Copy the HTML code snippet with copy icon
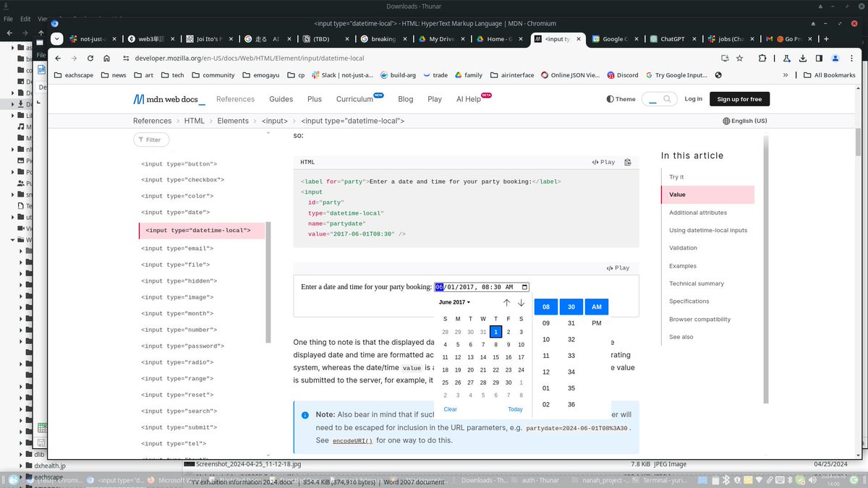The image size is (868, 488). click(x=627, y=162)
